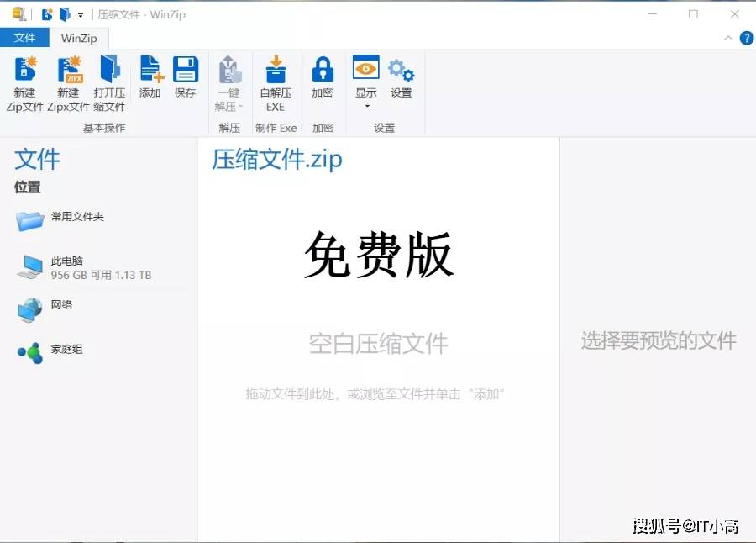The height and width of the screenshot is (543, 756).
Task: Select the 一键解压 (one-click unzip) tool
Action: [228, 80]
